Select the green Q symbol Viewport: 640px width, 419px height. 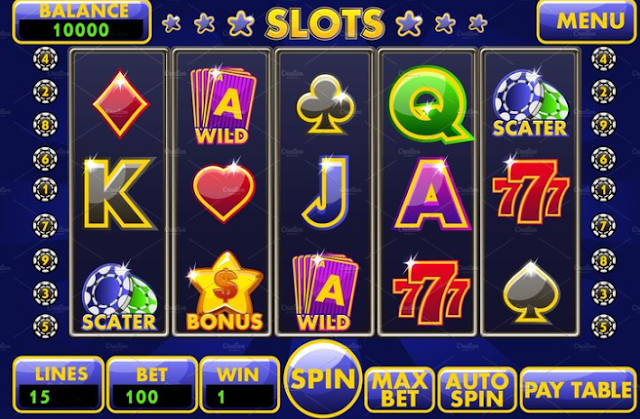[x=430, y=104]
